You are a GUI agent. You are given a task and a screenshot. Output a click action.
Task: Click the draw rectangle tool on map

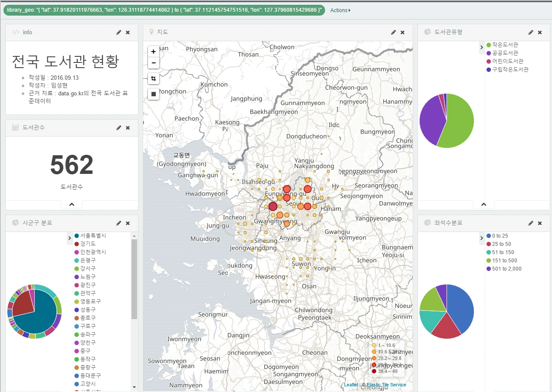(x=154, y=94)
